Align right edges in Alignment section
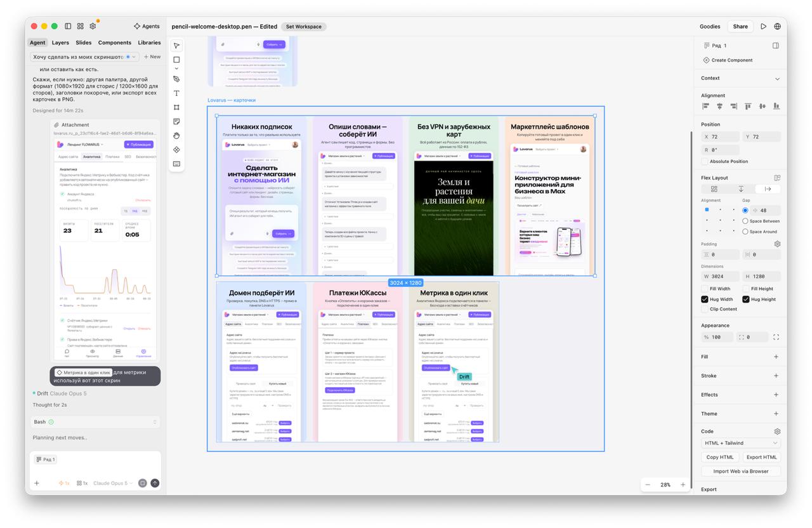The image size is (812, 528). point(734,106)
